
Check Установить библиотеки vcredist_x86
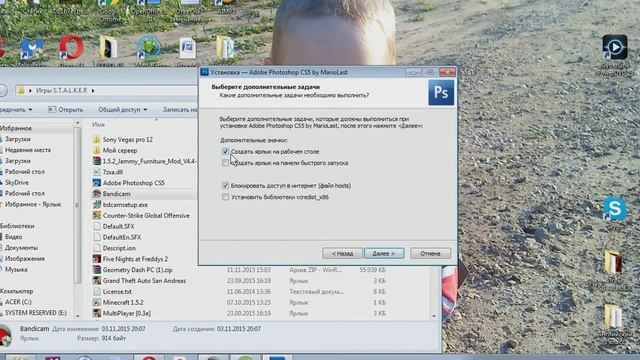click(225, 197)
